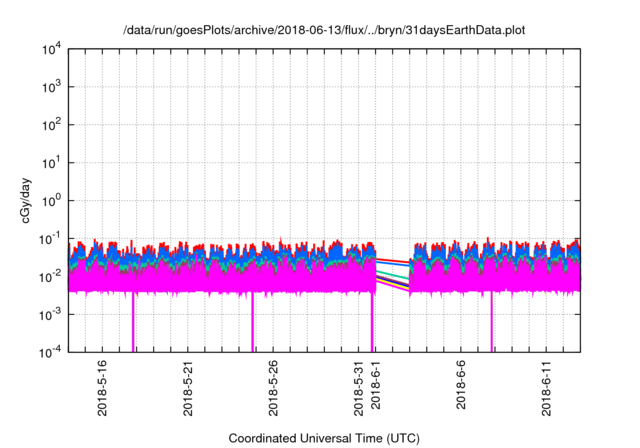Click the 2018-6-11 date tick label

tap(547, 388)
